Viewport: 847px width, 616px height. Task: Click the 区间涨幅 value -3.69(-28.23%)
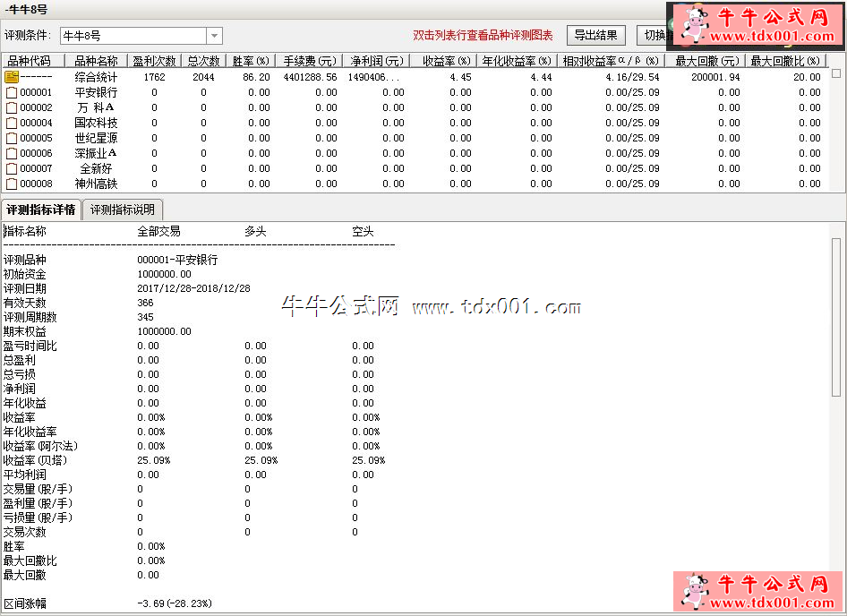175,603
